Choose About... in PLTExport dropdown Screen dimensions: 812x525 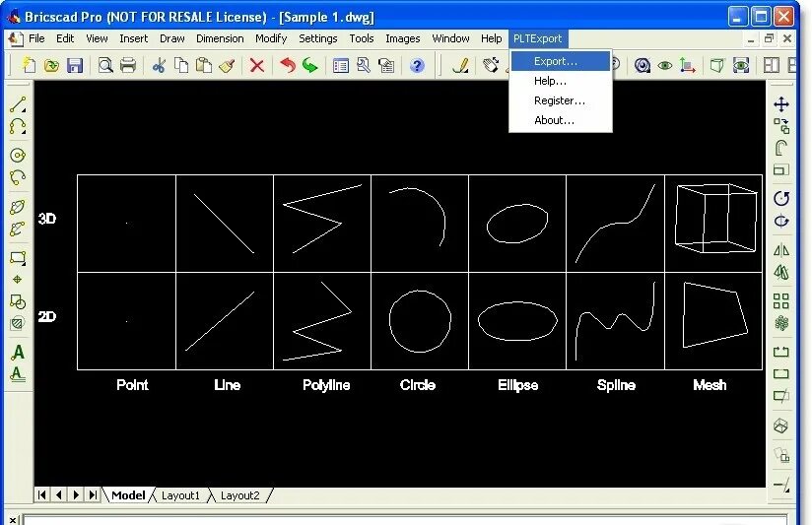(x=561, y=120)
